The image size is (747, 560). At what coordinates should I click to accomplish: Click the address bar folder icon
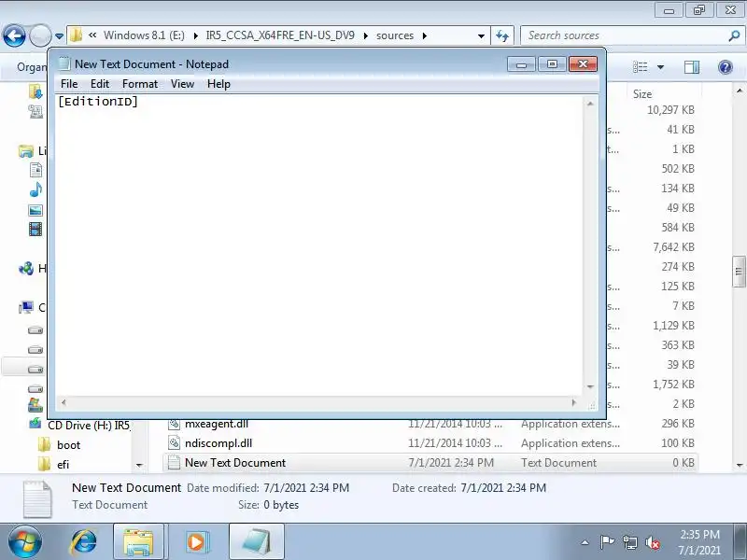pyautogui.click(x=76, y=35)
